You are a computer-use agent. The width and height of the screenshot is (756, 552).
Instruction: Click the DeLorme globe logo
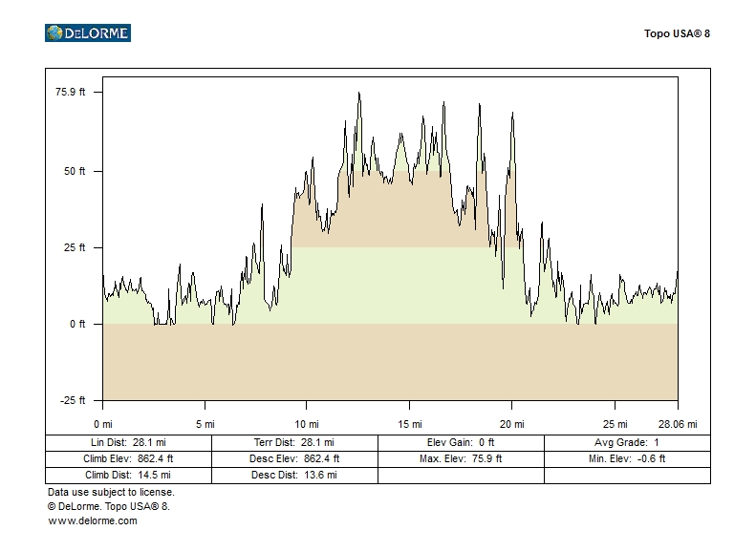pyautogui.click(x=87, y=33)
